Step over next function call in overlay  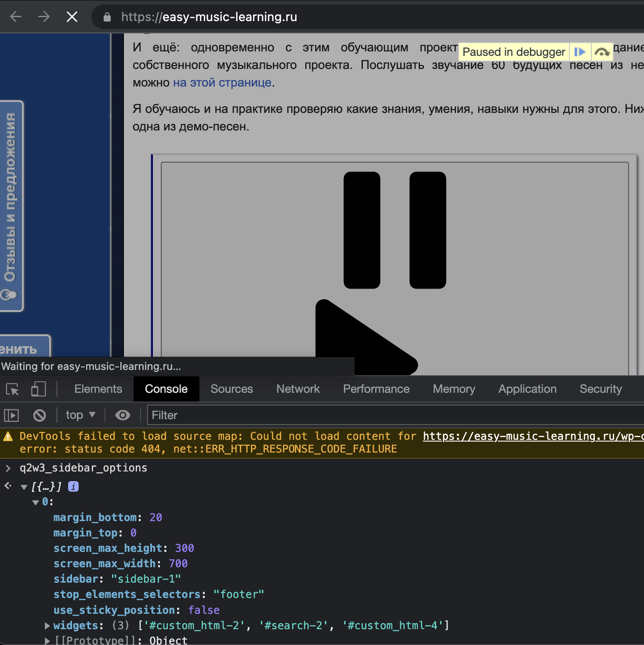(x=602, y=52)
